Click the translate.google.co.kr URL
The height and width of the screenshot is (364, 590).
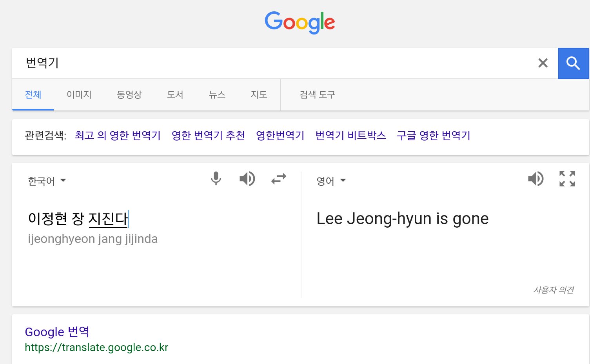pos(96,348)
